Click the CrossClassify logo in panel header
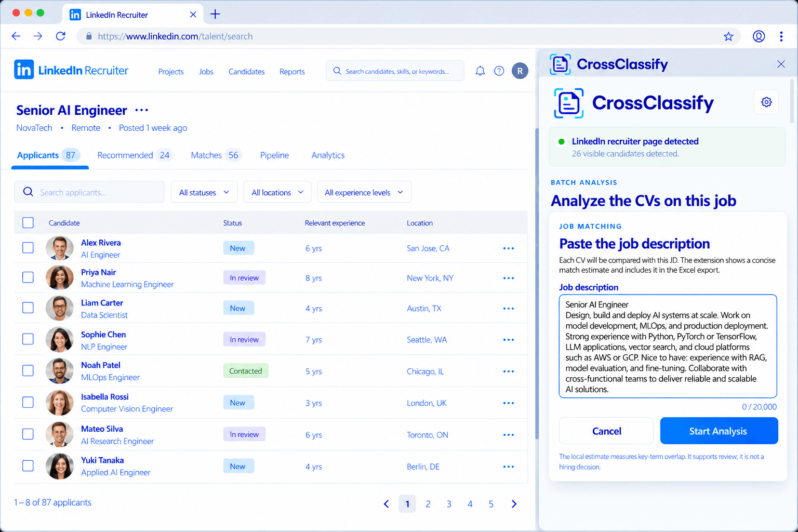The image size is (798, 532). [x=608, y=64]
